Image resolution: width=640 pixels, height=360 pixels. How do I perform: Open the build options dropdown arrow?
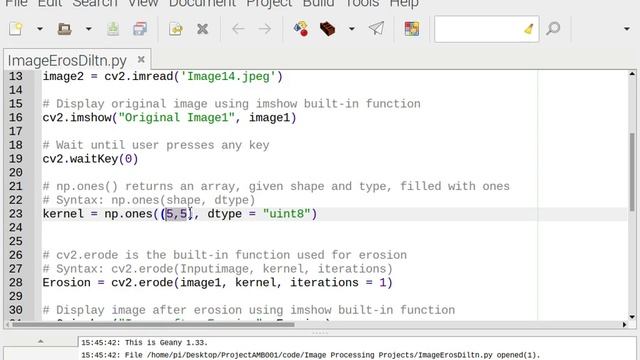(x=351, y=29)
